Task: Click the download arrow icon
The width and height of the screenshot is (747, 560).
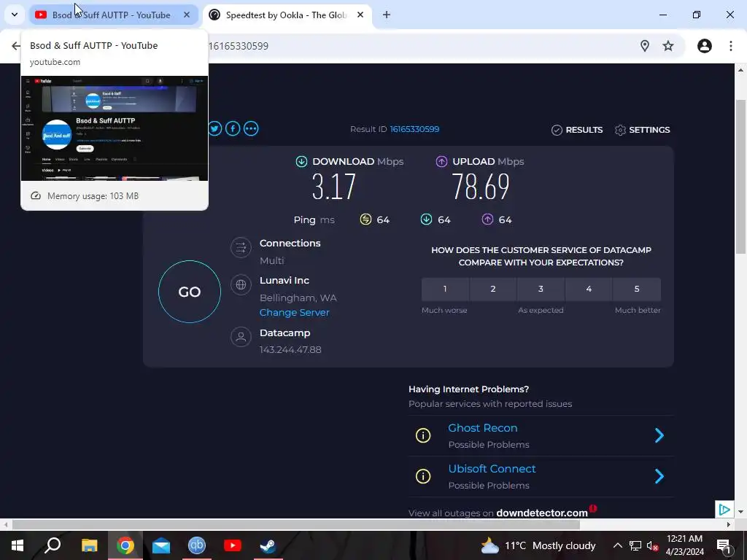Action: click(x=301, y=161)
